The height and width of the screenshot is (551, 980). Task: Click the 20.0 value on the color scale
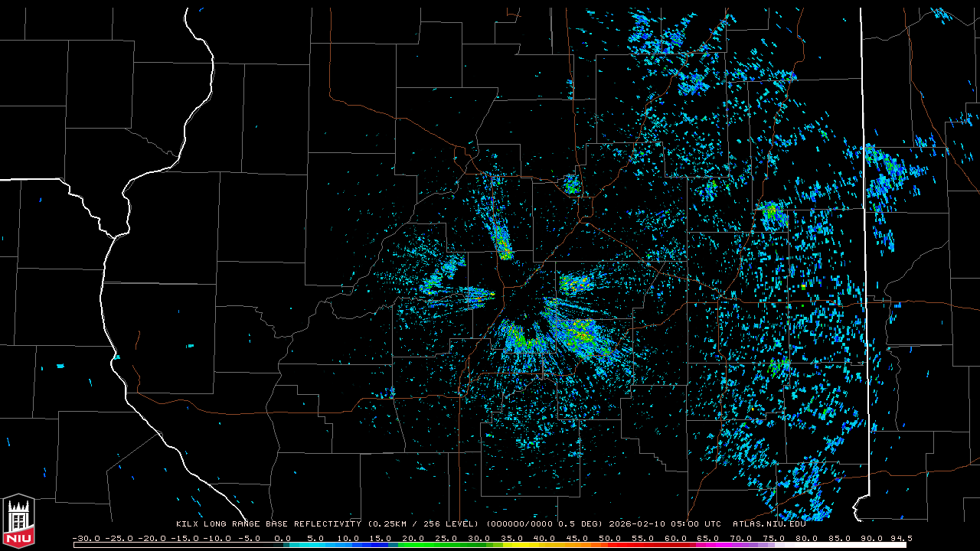413,539
